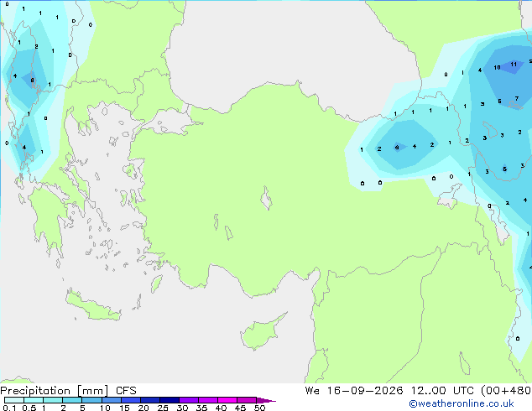Click the 45–50 mm legend color swatch

[247, 400]
